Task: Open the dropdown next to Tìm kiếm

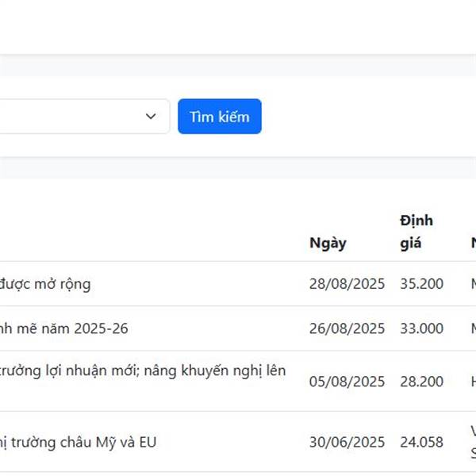Action: [151, 117]
